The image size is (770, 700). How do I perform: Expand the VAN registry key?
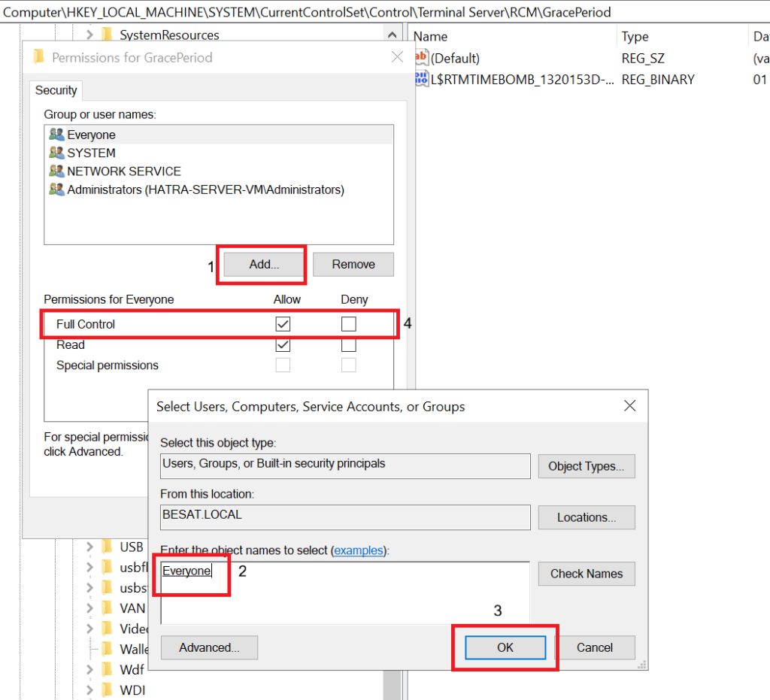(x=89, y=609)
